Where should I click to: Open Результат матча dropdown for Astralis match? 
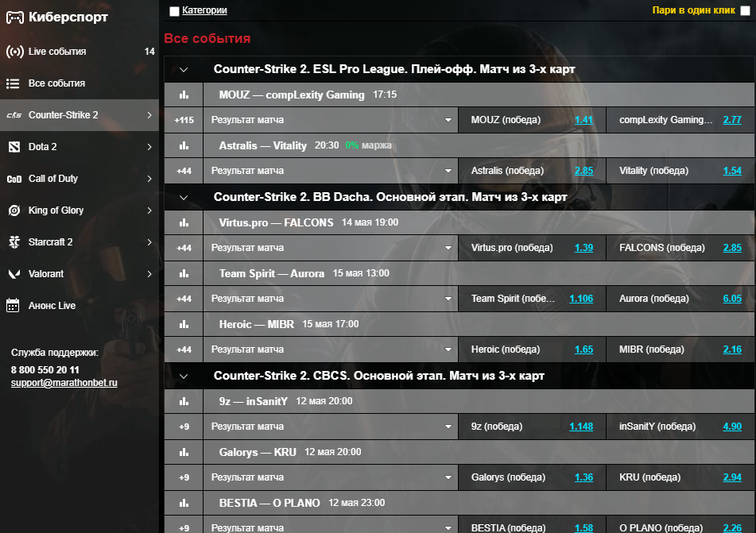331,171
